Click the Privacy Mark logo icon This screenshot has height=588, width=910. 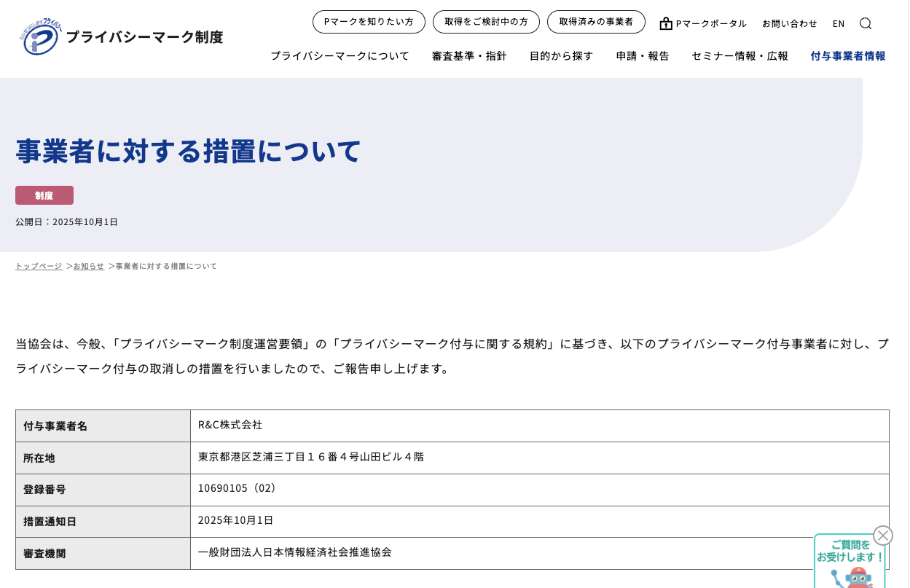point(41,37)
